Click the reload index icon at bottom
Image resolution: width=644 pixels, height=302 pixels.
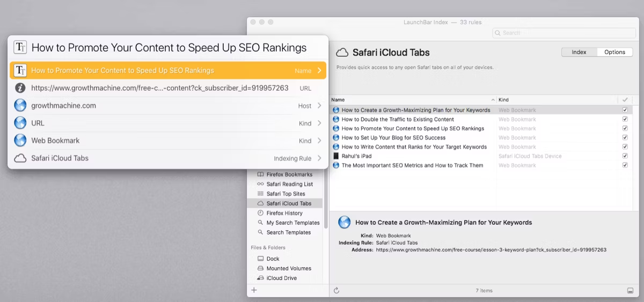pyautogui.click(x=336, y=290)
